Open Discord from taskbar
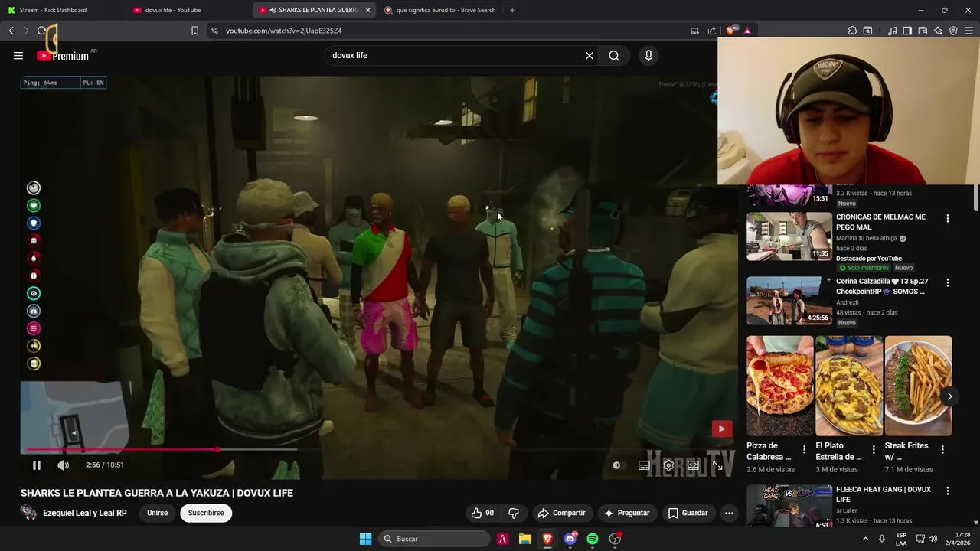 (x=570, y=539)
